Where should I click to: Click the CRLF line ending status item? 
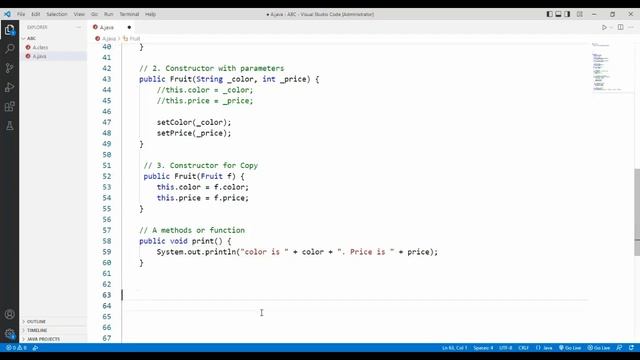point(524,348)
